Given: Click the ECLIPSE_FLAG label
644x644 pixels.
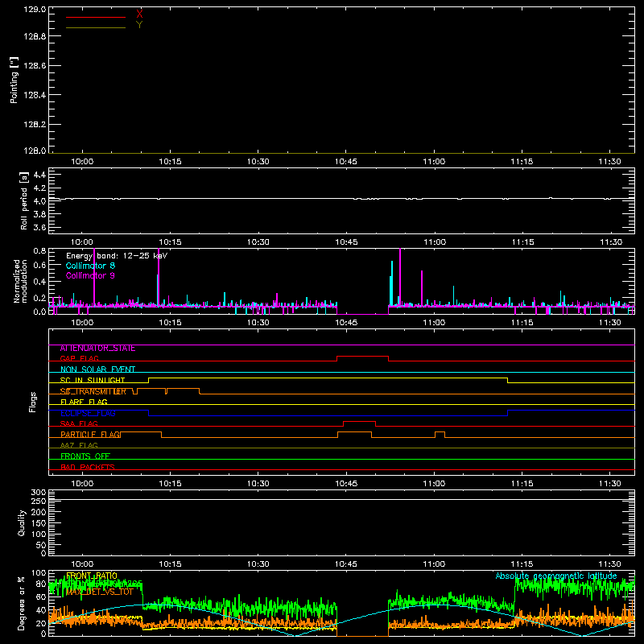Looking at the screenshot, I should 88,413.
